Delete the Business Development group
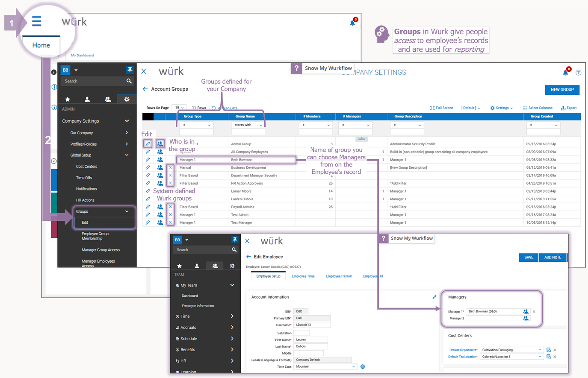Viewport: 588px width, 378px height. [170, 167]
